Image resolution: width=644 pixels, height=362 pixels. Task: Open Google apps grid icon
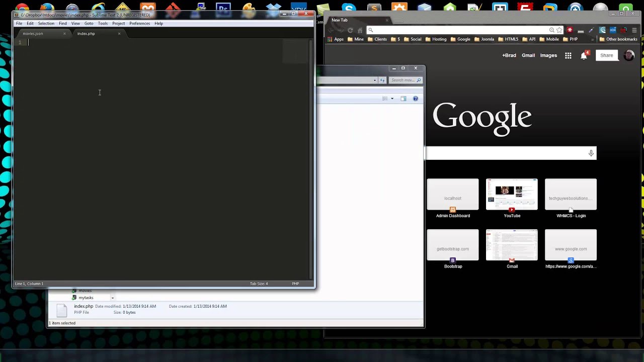[x=568, y=55]
